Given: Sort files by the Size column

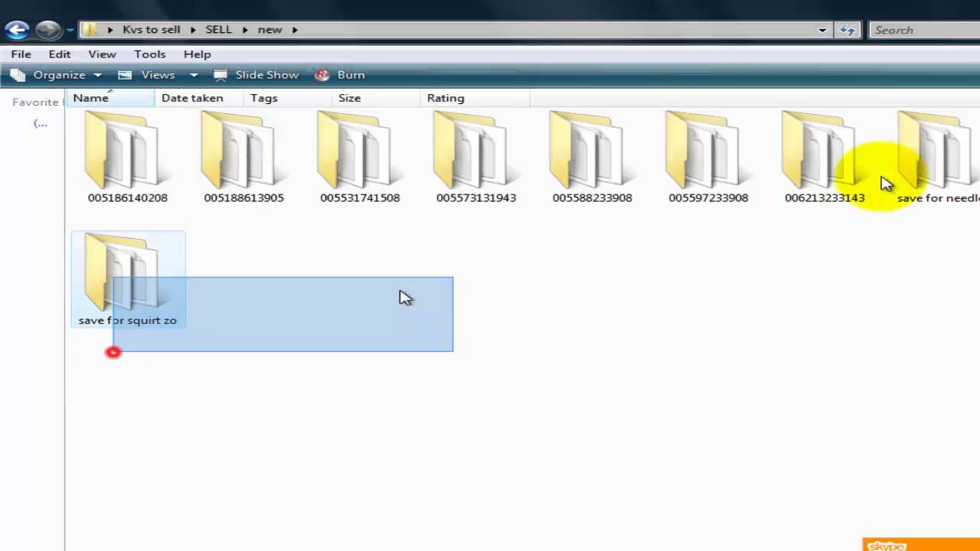Looking at the screenshot, I should (x=376, y=98).
